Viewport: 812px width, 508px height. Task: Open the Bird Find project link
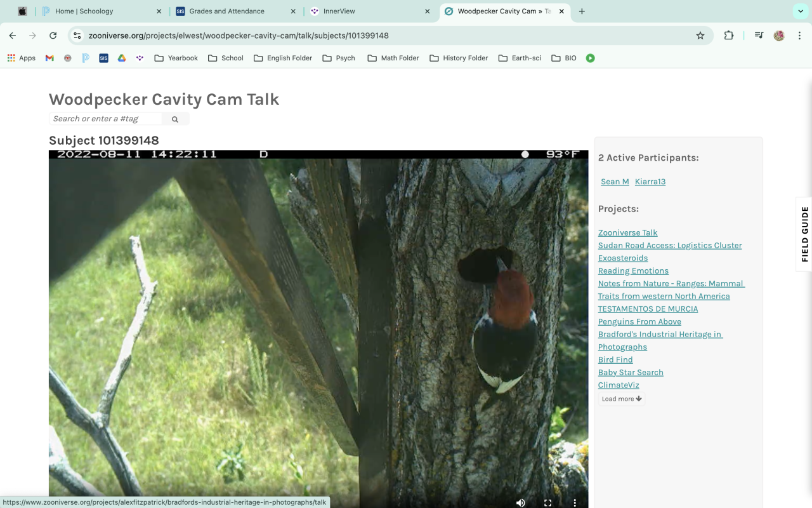615,359
